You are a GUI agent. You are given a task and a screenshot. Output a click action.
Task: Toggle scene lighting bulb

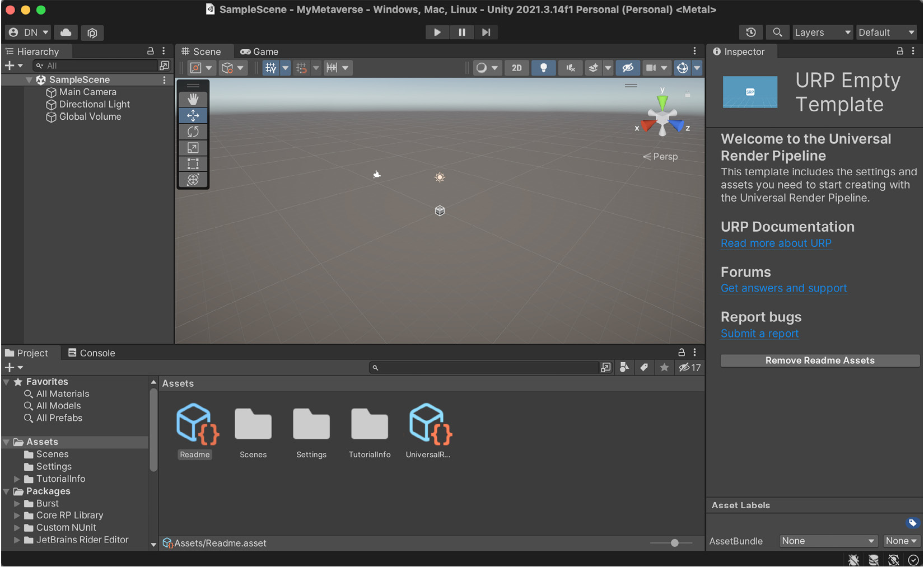point(543,68)
